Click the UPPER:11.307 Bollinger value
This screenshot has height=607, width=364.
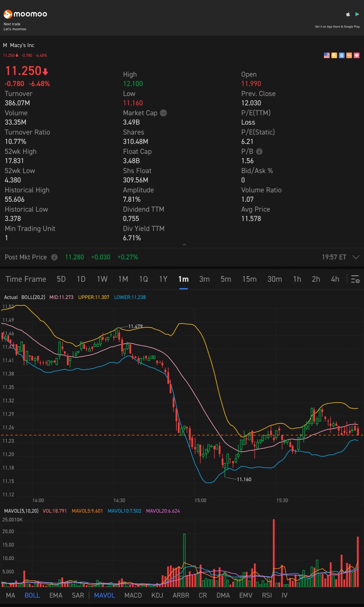94,297
